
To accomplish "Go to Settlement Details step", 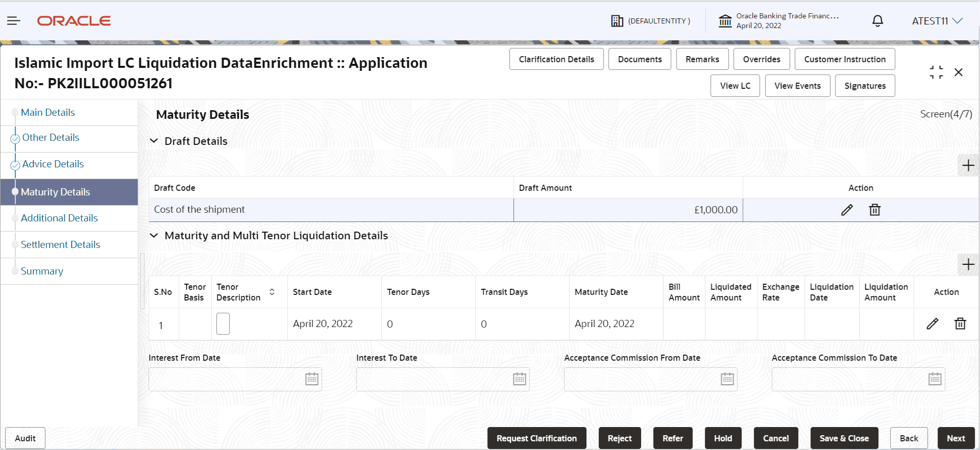I will coord(60,244).
